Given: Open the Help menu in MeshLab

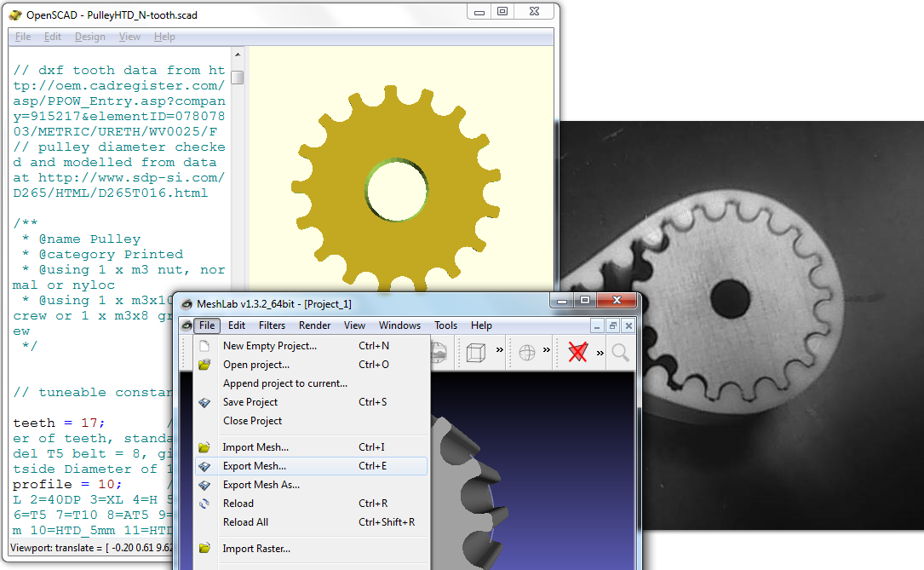Looking at the screenshot, I should click(481, 325).
